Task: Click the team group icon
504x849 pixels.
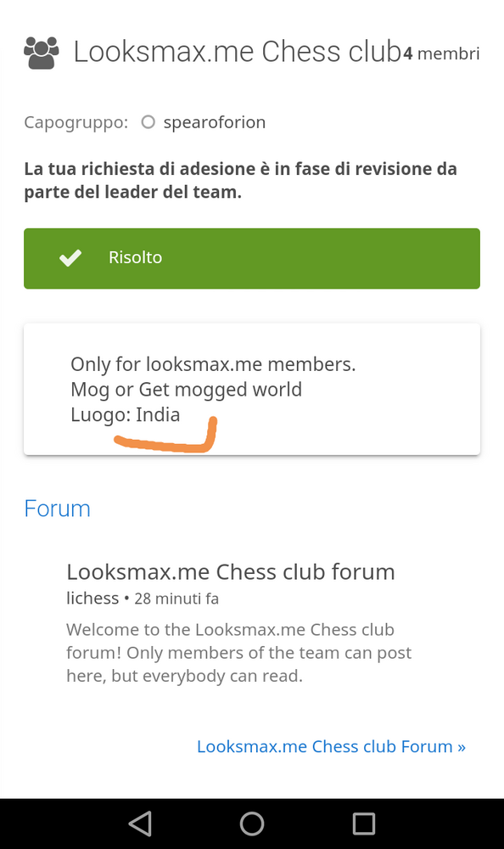Action: tap(41, 53)
